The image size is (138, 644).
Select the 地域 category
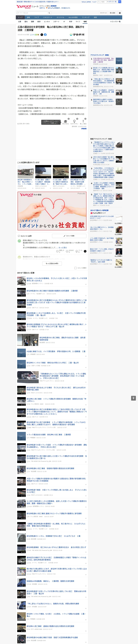pyautogui.click(x=85, y=22)
